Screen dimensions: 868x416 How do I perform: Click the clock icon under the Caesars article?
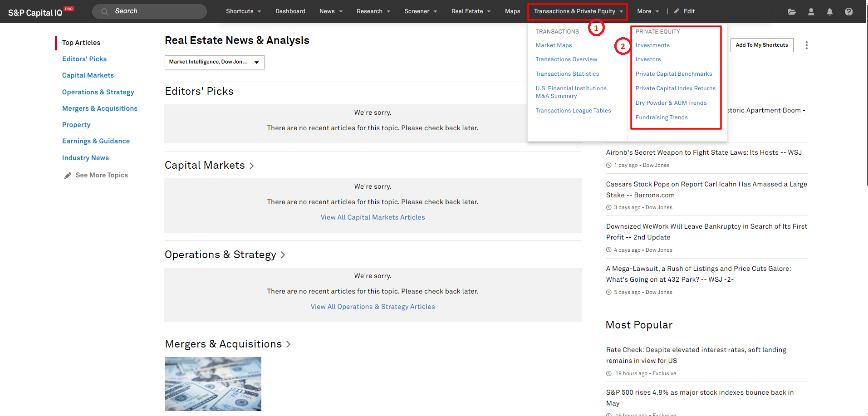tap(609, 208)
